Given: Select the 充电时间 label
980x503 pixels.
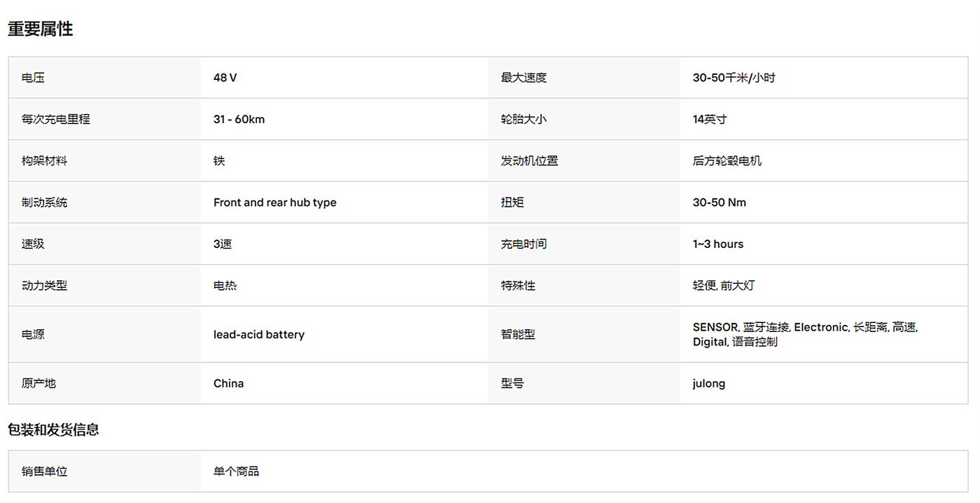Looking at the screenshot, I should click(524, 244).
